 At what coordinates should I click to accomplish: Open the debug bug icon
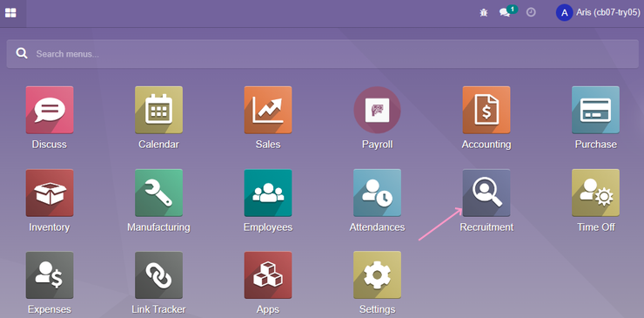coord(484,13)
